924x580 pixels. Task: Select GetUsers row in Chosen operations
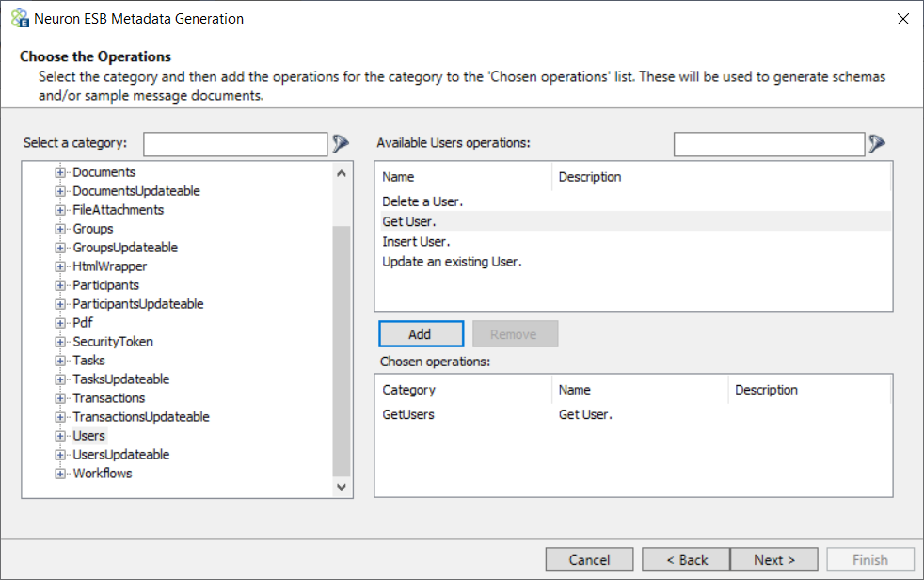[633, 415]
